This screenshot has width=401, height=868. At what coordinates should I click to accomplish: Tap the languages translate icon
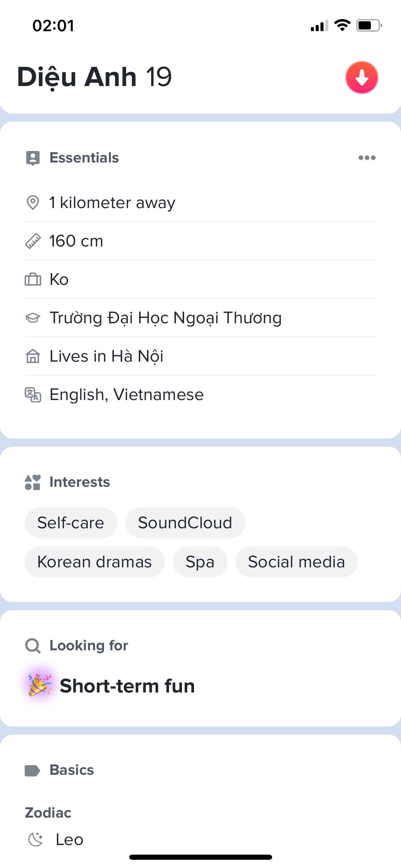[33, 395]
